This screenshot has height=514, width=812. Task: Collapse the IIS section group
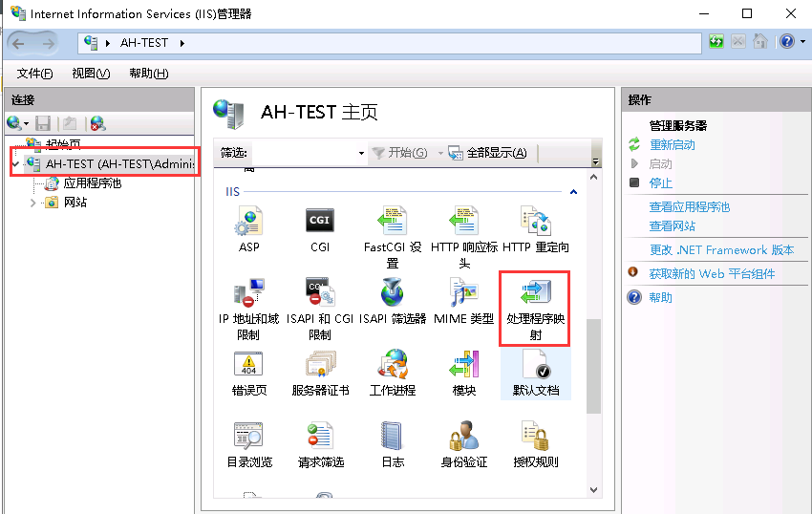[x=573, y=192]
